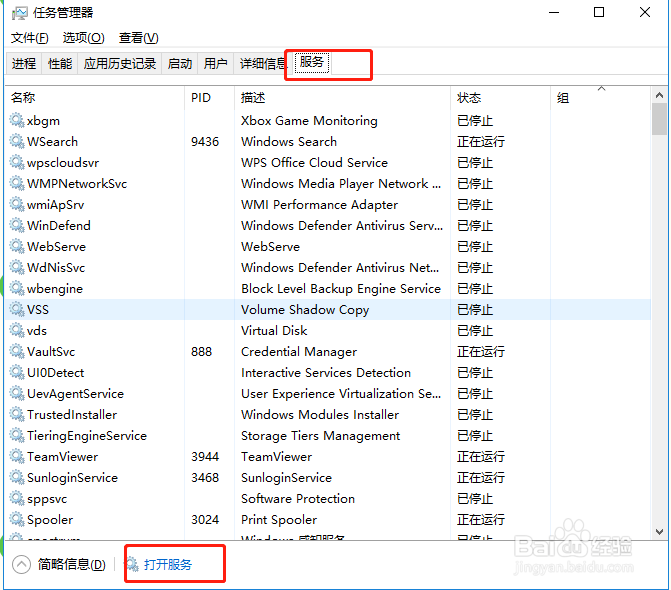Click the gear icon beside wpscloudsvr

point(17,162)
